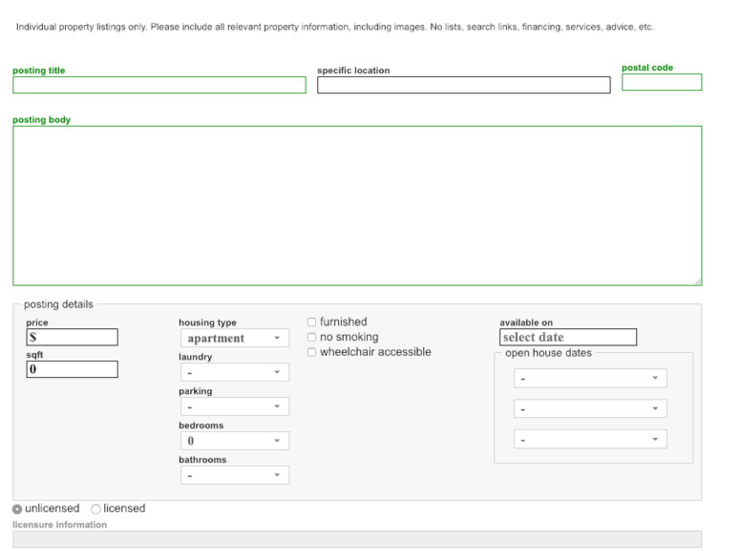Viewport: 740px width, 560px height.
Task: Expand the laundry dropdown
Action: click(234, 372)
